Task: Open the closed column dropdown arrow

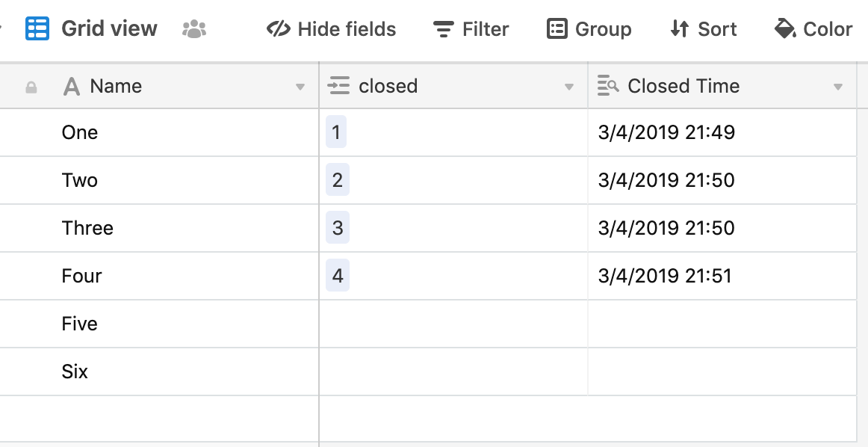Action: (x=568, y=87)
